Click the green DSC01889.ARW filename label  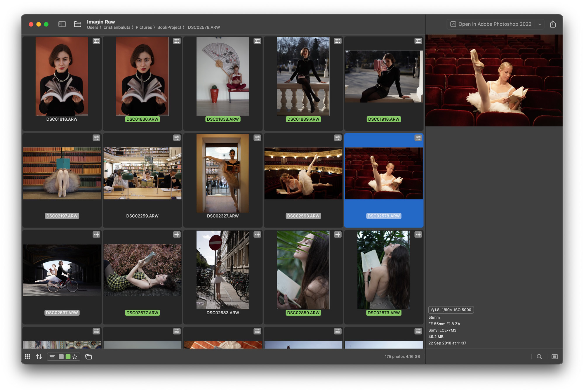(303, 119)
